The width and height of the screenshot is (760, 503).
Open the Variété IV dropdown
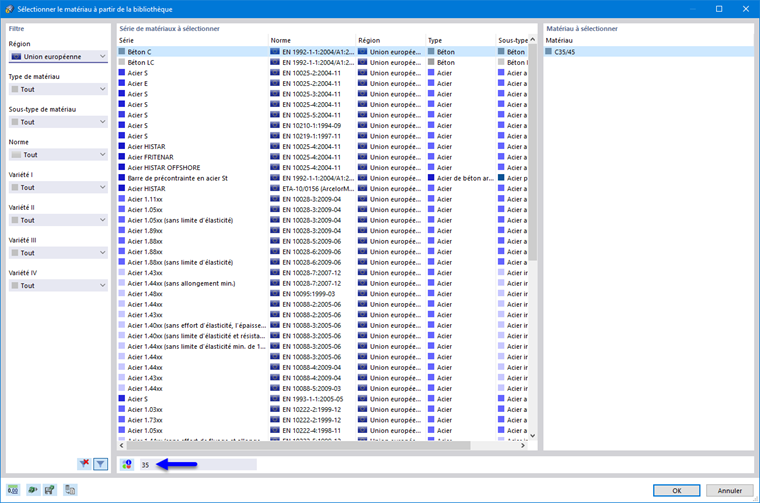click(x=58, y=285)
